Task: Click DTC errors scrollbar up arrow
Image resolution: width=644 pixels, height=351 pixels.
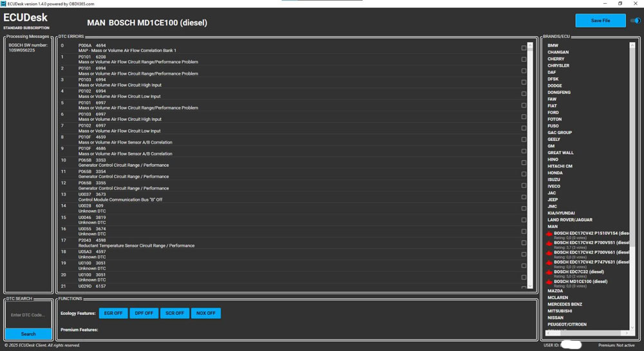Action: (530, 44)
